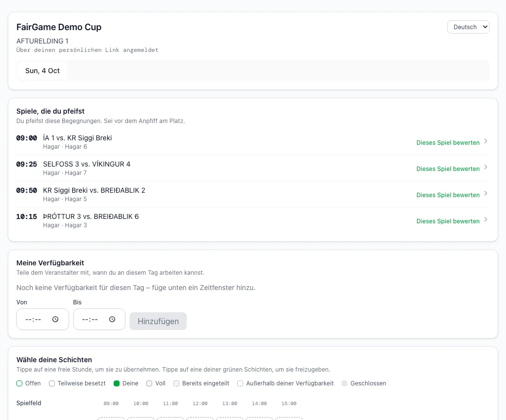Click the 15:00 hour header in shift grid

click(x=289, y=404)
